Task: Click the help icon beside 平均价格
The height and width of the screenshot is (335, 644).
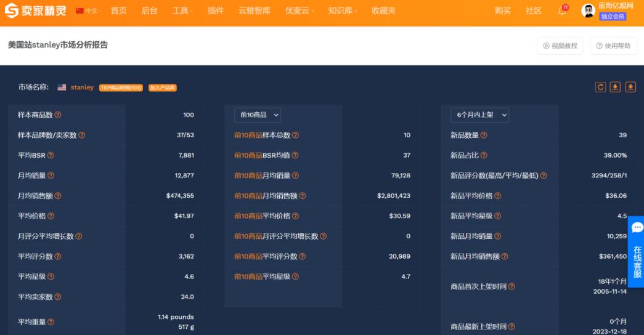Action: click(x=51, y=216)
